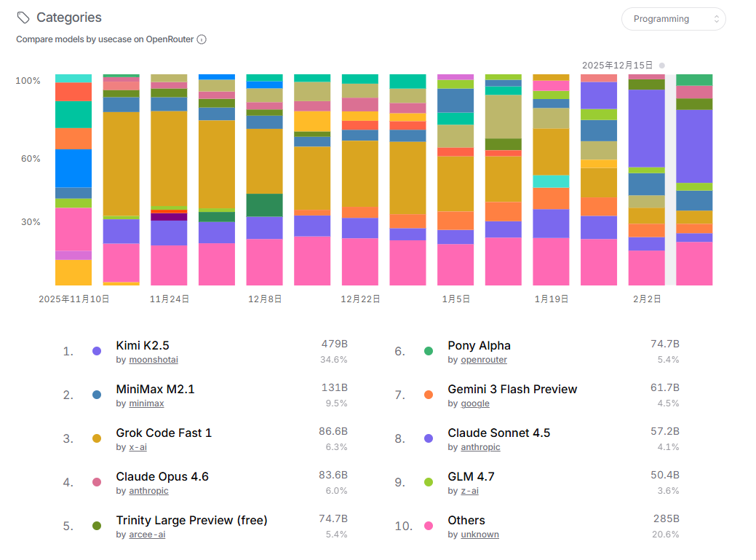The image size is (756, 560).
Task: Visit the anthropic link under Claude Opus 4.6
Action: 148,491
